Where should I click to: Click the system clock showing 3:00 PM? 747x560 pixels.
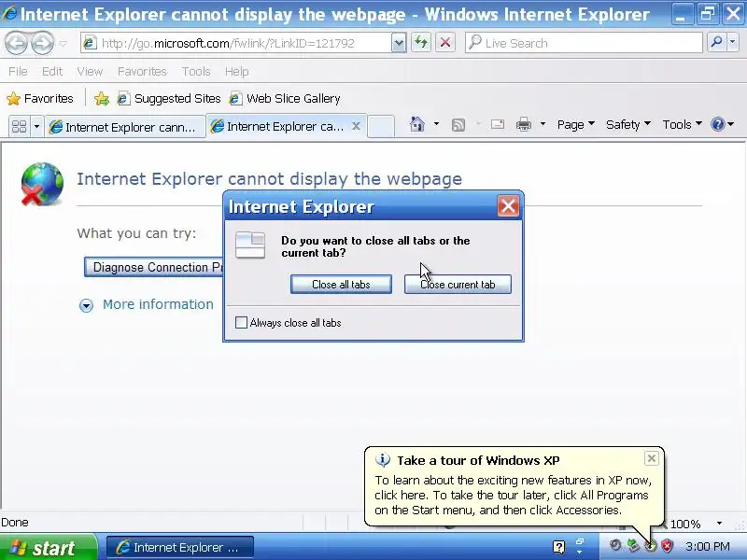coord(708,546)
